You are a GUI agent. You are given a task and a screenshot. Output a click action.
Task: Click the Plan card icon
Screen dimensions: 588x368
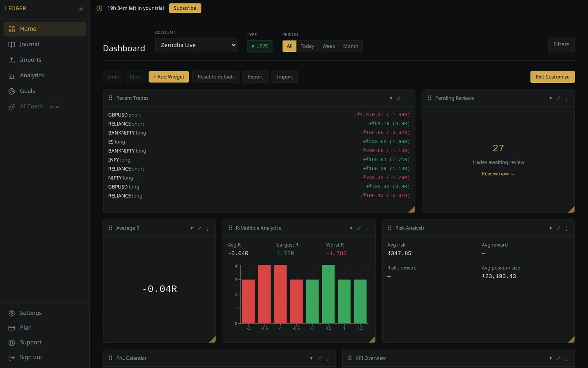[12, 328]
